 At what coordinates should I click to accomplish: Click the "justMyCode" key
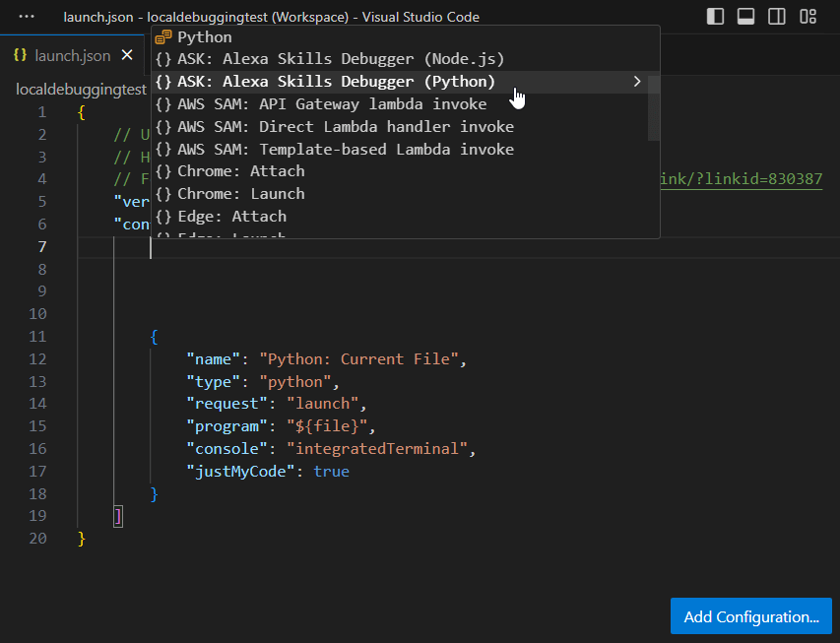click(240, 471)
